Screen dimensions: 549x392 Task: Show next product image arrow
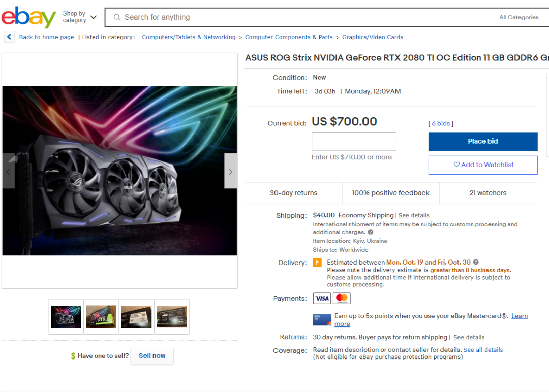pyautogui.click(x=230, y=171)
